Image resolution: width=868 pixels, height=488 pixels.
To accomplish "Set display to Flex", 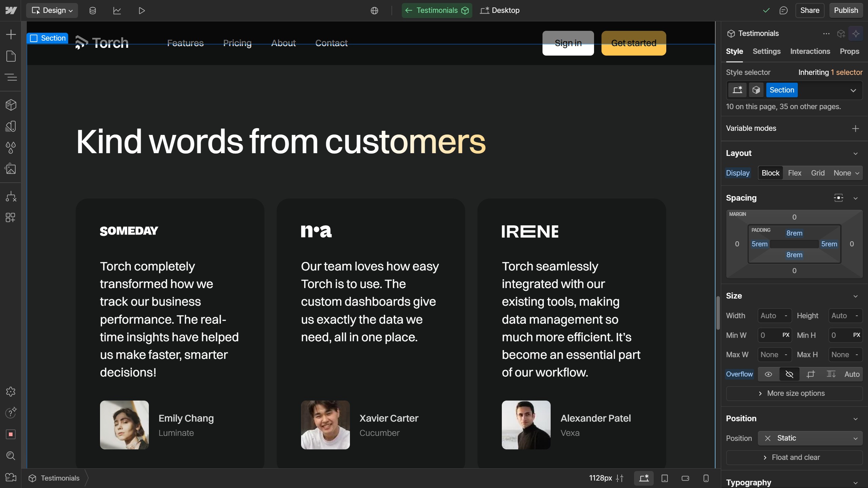I will click(x=794, y=173).
